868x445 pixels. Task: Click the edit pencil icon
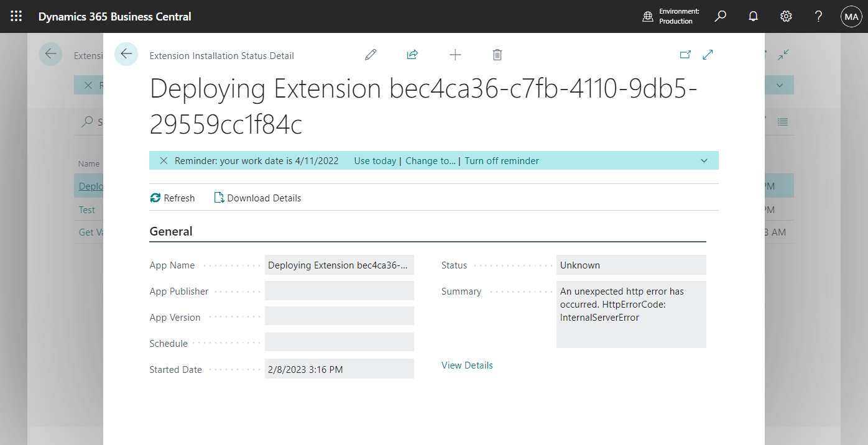pyautogui.click(x=370, y=55)
